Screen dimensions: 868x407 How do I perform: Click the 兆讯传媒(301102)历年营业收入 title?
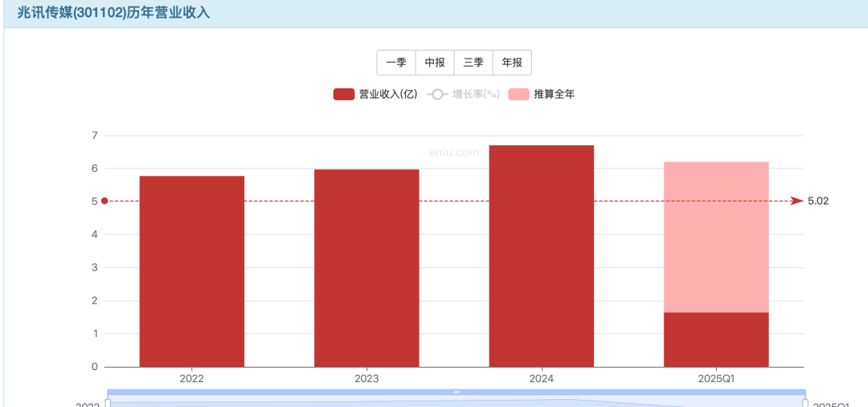[x=113, y=13]
